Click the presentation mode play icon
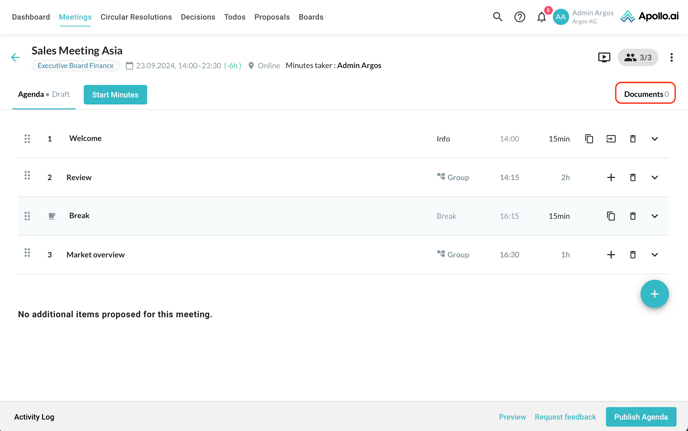Viewport: 688px width, 431px height. tap(604, 57)
